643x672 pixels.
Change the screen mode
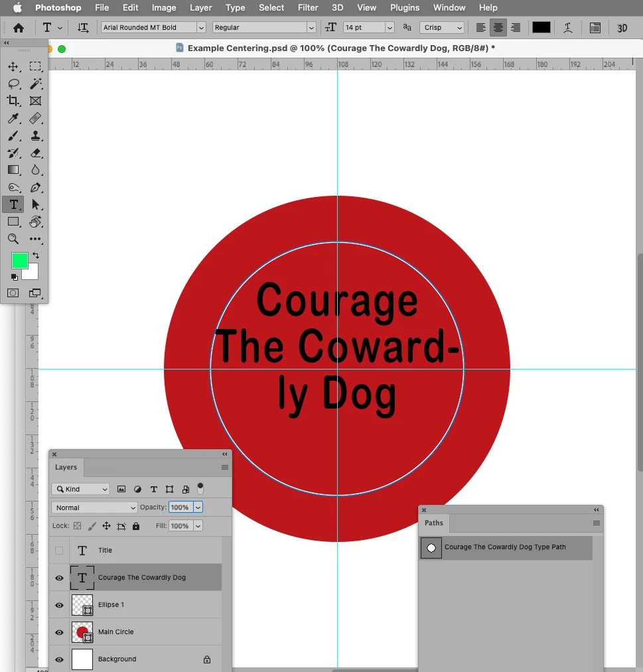pos(35,293)
